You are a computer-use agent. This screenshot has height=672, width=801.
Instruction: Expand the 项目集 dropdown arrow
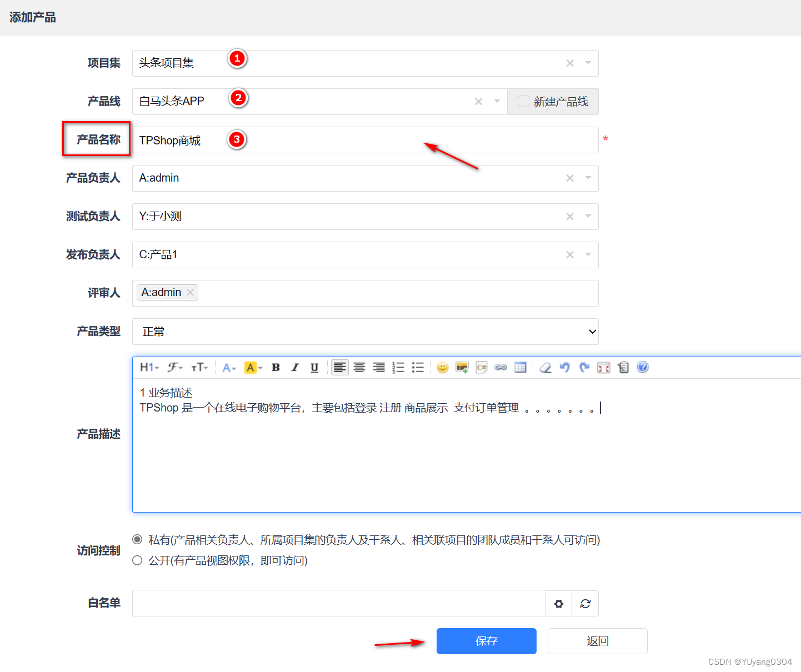click(588, 63)
